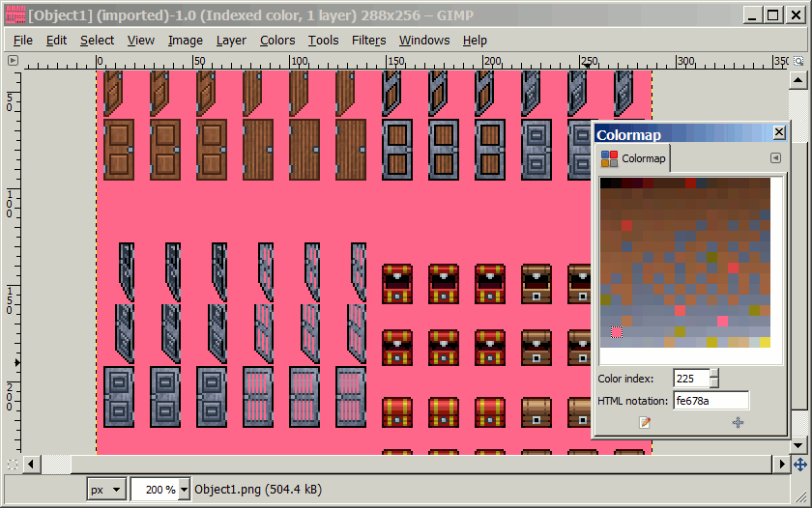Click the HTML notation field
This screenshot has width=812, height=508.
[x=711, y=401]
